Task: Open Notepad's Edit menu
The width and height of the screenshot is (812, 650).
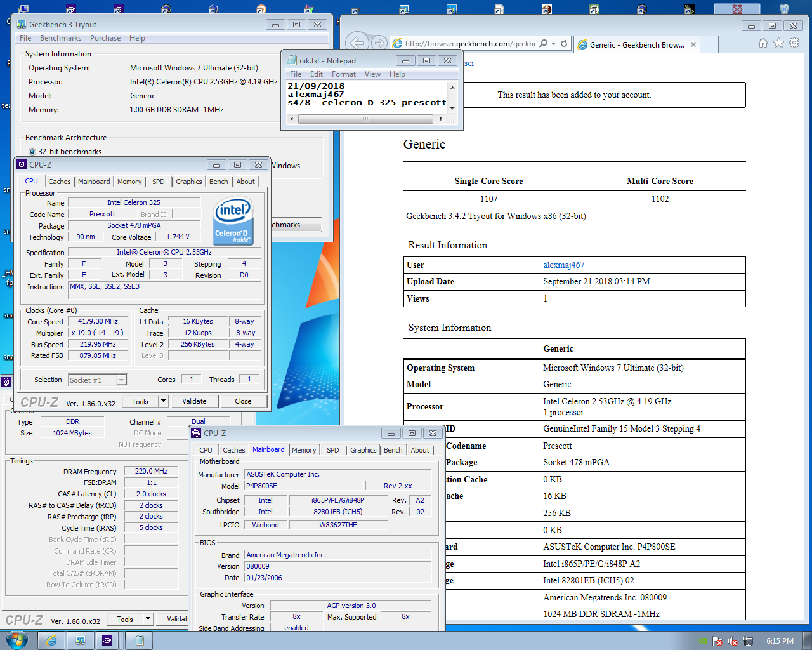Action: [x=317, y=74]
